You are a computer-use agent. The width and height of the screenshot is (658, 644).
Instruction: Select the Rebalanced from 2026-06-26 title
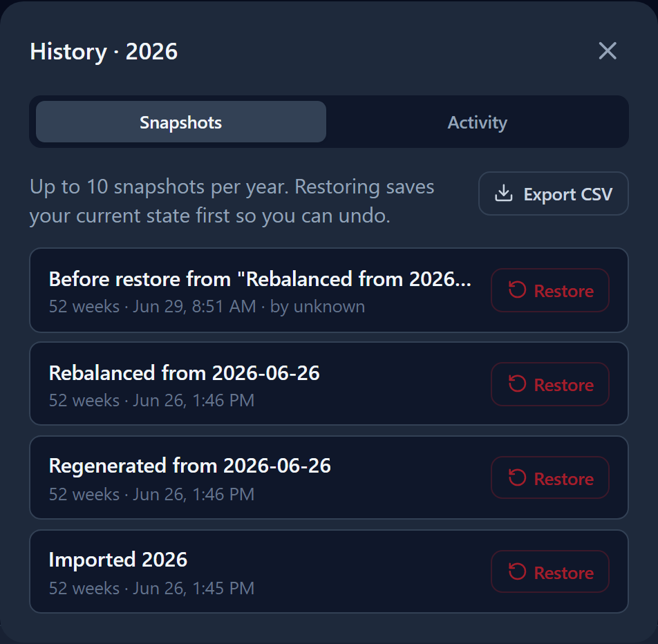click(x=185, y=373)
